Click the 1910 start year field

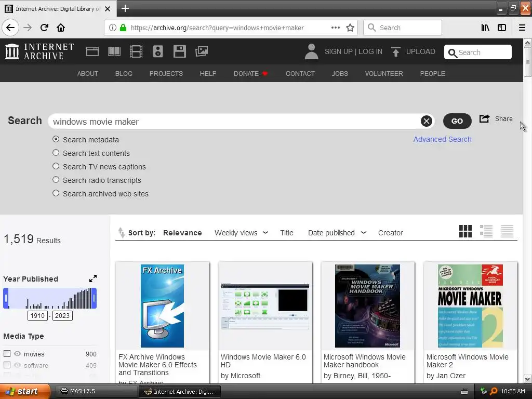coord(37,315)
